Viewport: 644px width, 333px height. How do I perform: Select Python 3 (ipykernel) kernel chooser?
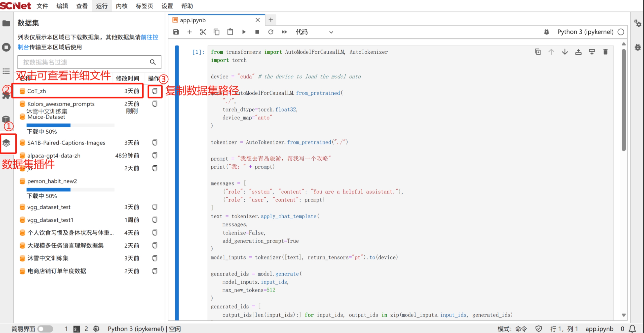pos(585,32)
